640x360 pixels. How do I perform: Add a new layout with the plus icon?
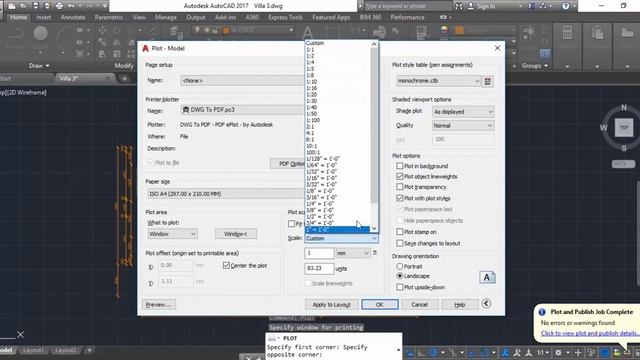tap(89, 350)
